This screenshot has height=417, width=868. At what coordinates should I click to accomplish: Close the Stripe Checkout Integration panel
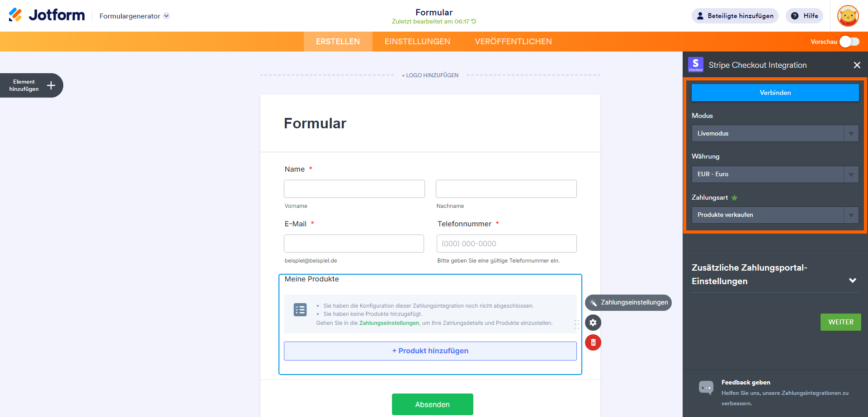pyautogui.click(x=857, y=65)
